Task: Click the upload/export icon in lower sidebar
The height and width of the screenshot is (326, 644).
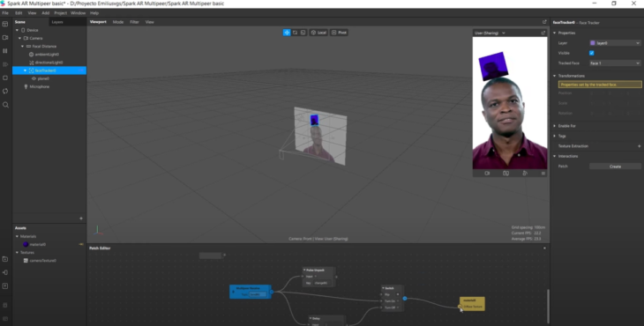Action: (5, 285)
